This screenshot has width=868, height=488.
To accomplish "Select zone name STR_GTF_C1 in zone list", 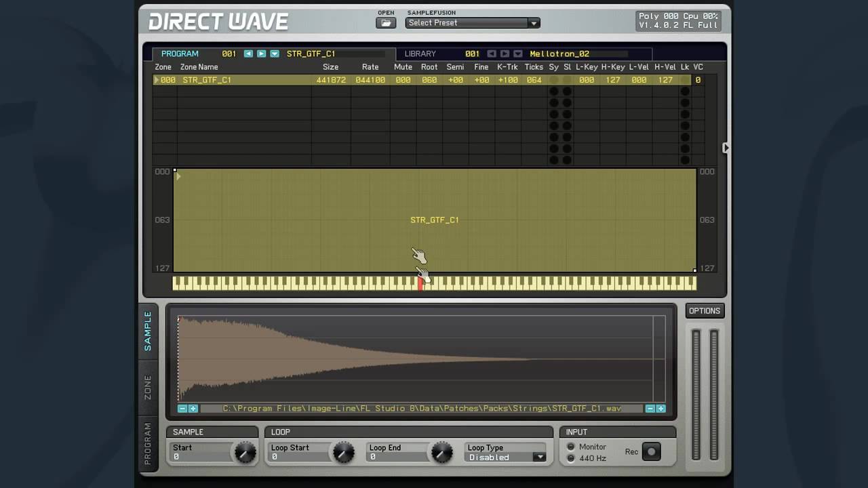I will coord(207,80).
